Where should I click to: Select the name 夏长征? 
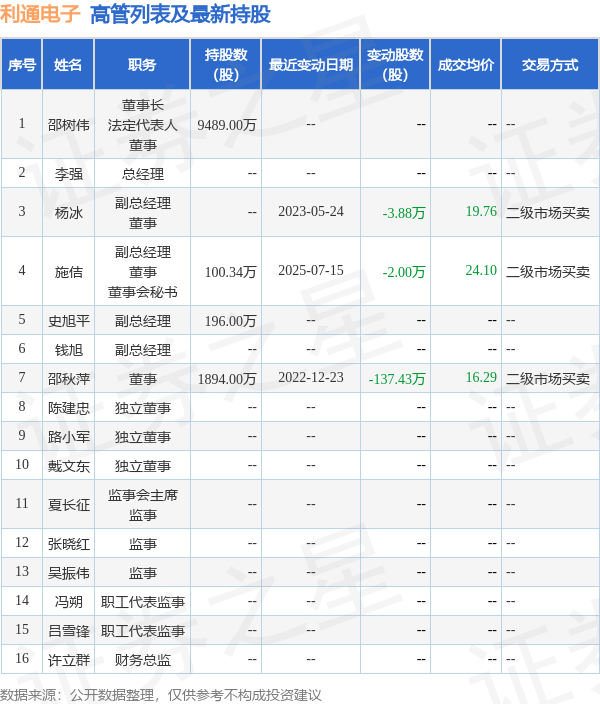68,505
